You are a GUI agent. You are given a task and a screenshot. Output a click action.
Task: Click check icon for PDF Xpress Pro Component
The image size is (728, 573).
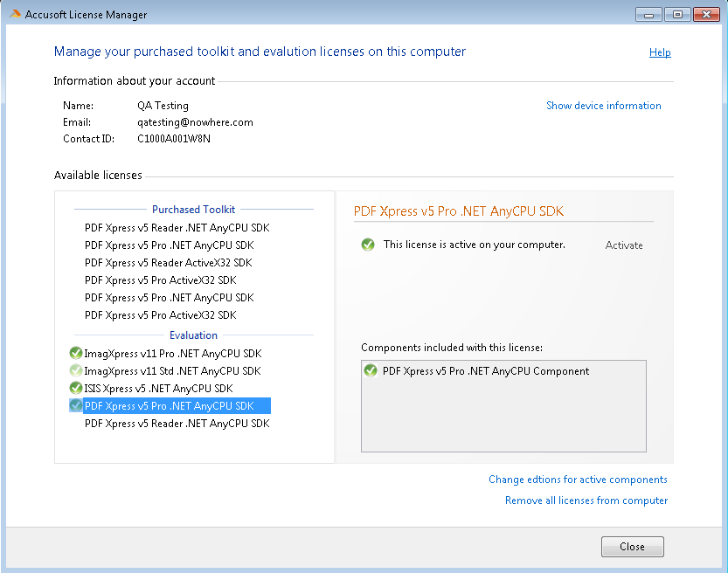click(x=371, y=371)
